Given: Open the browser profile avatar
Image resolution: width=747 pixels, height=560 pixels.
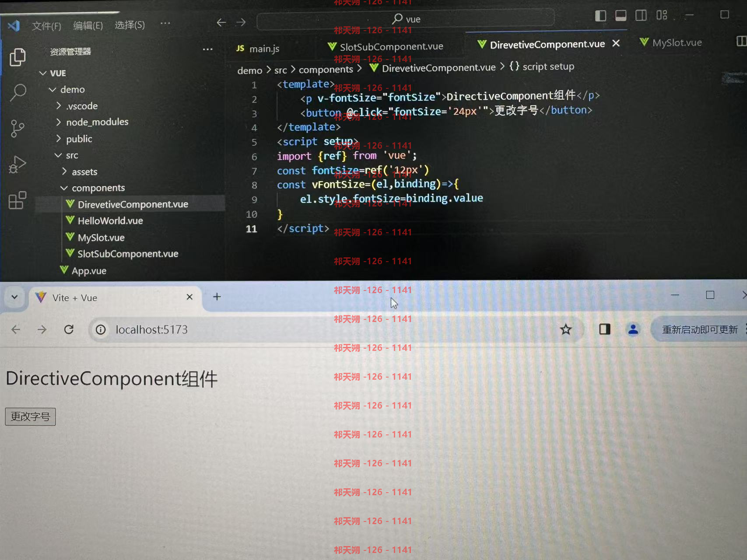Looking at the screenshot, I should pyautogui.click(x=633, y=329).
